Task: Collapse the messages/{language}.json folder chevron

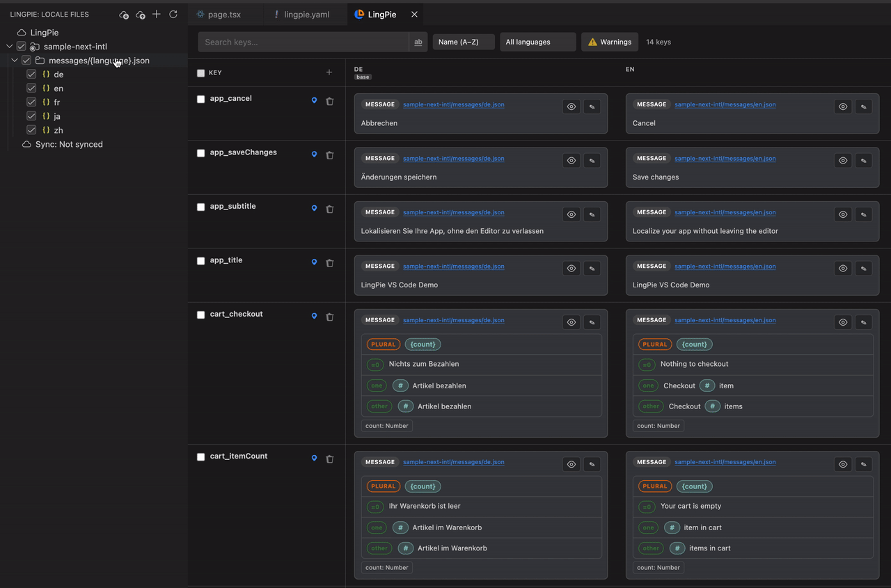Action: point(15,61)
